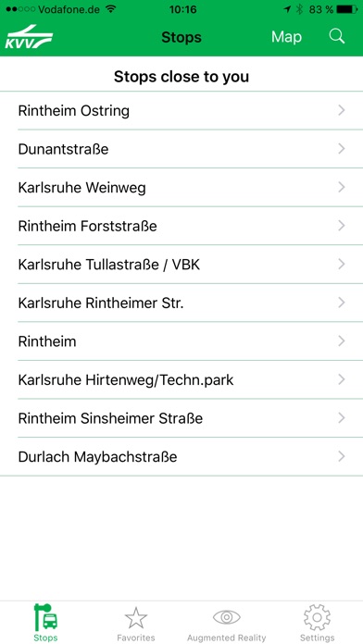The height and width of the screenshot is (644, 363).
Task: Expand chevron next to Durlach Maybachstraße
Action: coord(341,456)
